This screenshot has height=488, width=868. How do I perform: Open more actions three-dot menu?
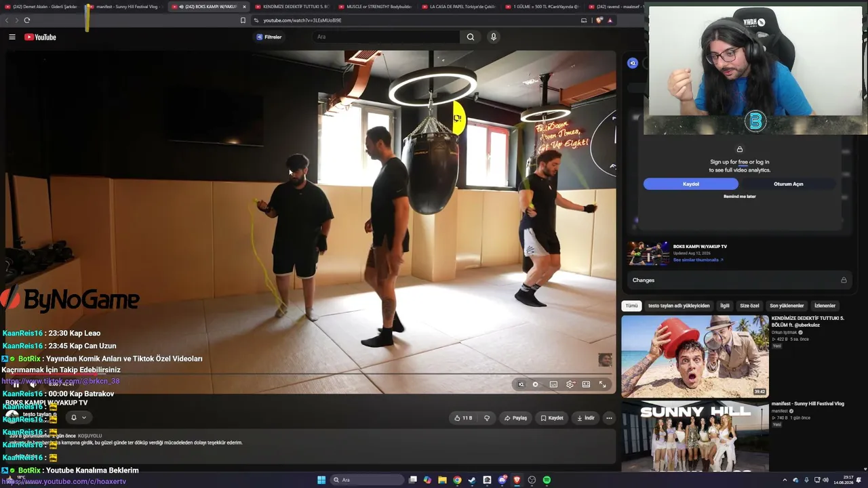click(609, 418)
